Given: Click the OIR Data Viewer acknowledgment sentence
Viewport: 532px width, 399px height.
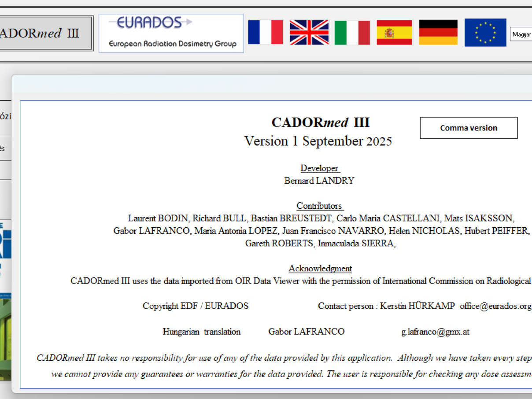Looking at the screenshot, I should pos(301,281).
